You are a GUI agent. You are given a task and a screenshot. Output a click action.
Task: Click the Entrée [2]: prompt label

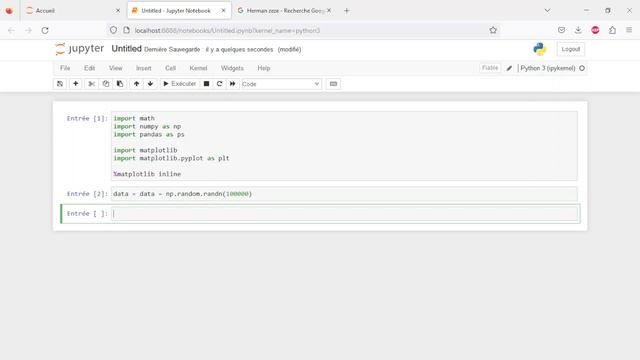point(87,194)
